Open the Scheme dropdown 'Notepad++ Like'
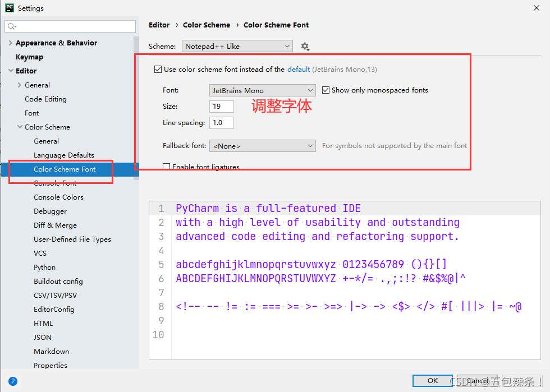 click(x=237, y=47)
